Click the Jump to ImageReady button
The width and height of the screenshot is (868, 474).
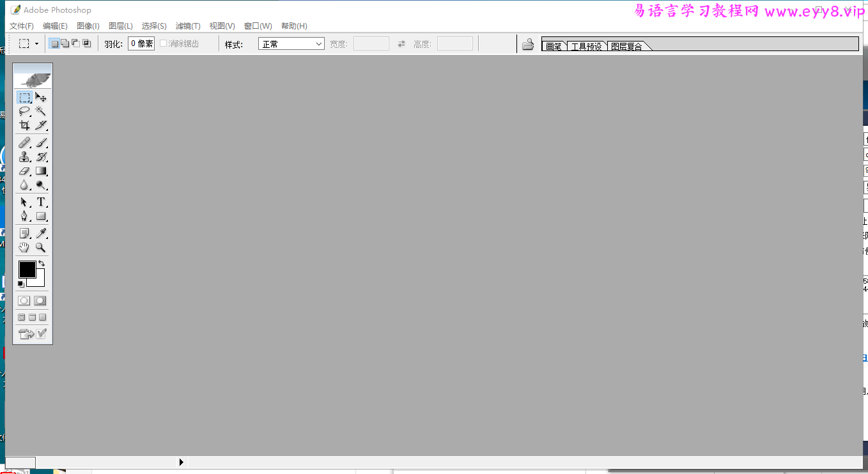coord(42,333)
